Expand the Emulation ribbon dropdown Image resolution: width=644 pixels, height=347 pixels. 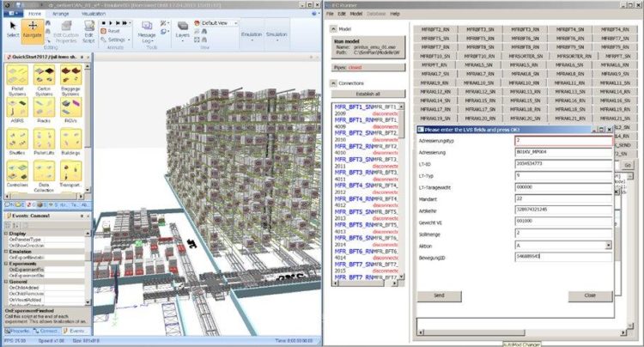pos(252,36)
